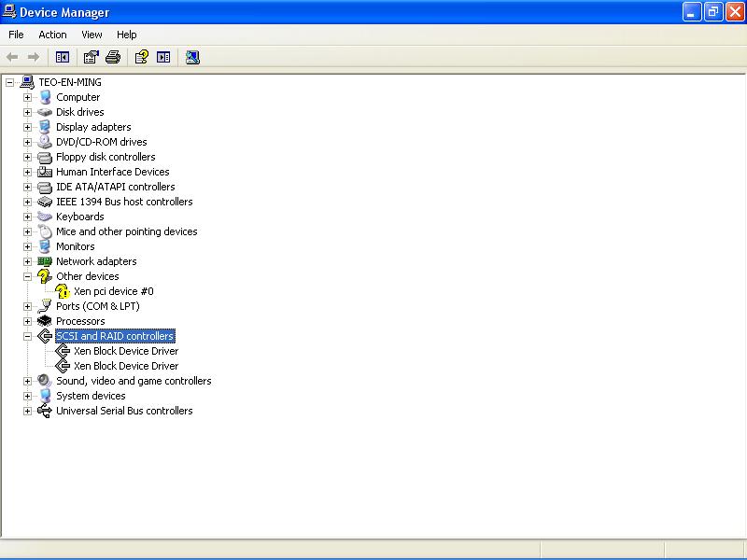Collapse the TEO-EN-MING root node
747x560 pixels.
pyautogui.click(x=9, y=82)
